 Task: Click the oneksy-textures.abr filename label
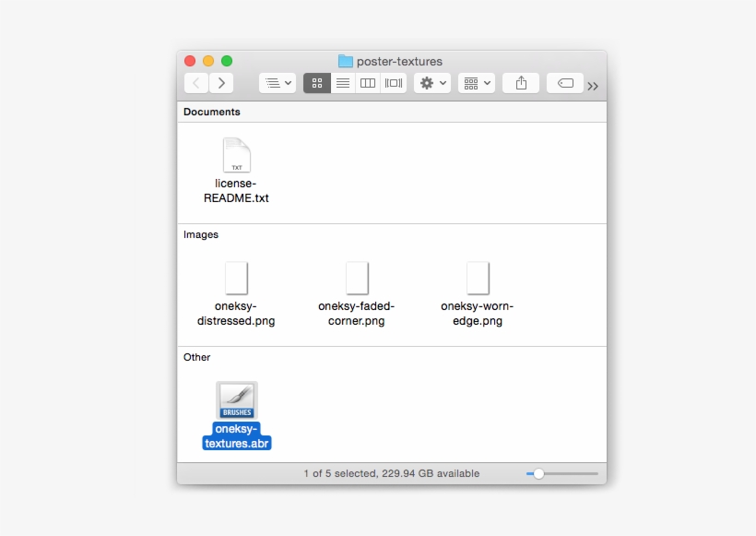[237, 436]
